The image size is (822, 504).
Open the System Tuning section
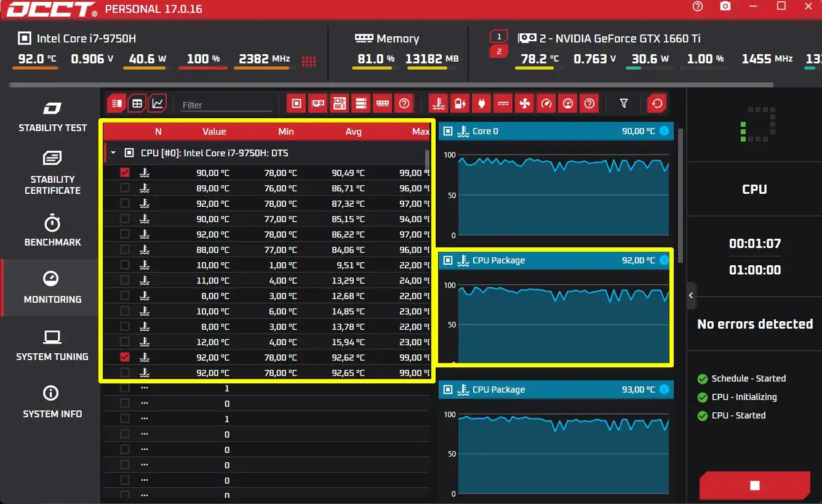pyautogui.click(x=52, y=346)
